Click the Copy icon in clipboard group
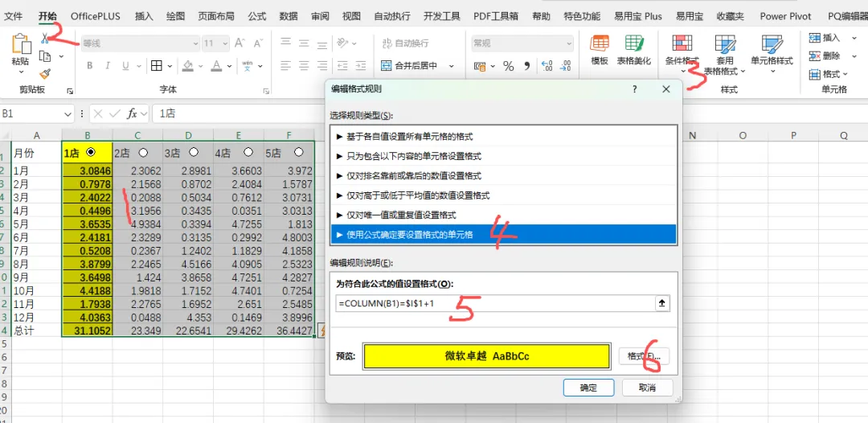This screenshot has height=423, width=868. [45, 56]
